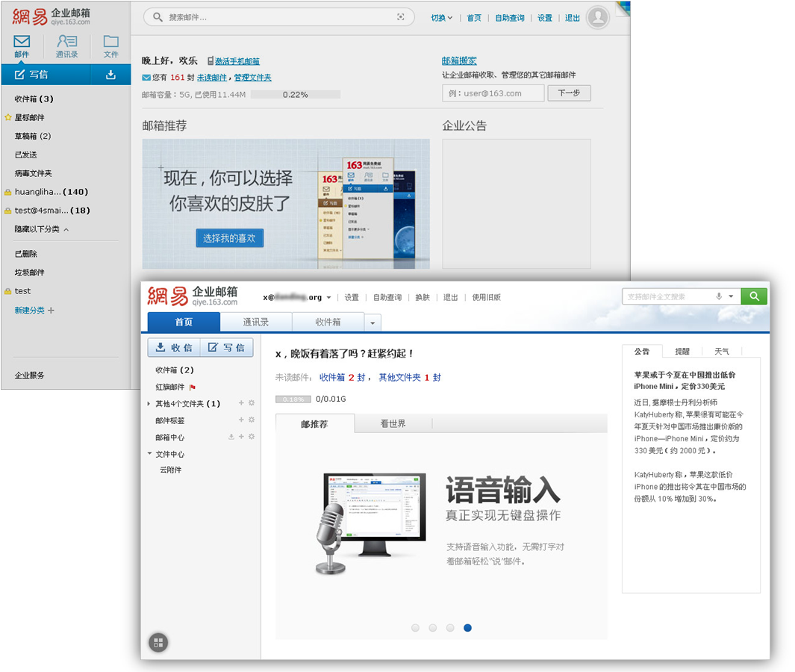795x672 pixels.
Task: Click the 搜索邮件 search field in back window
Action: coord(279,17)
